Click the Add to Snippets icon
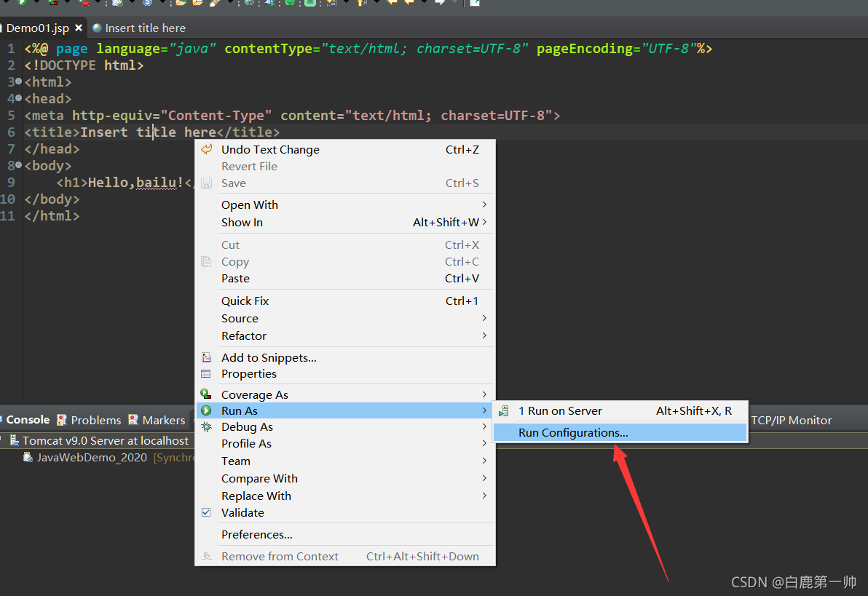Viewport: 868px width, 596px height. point(207,357)
